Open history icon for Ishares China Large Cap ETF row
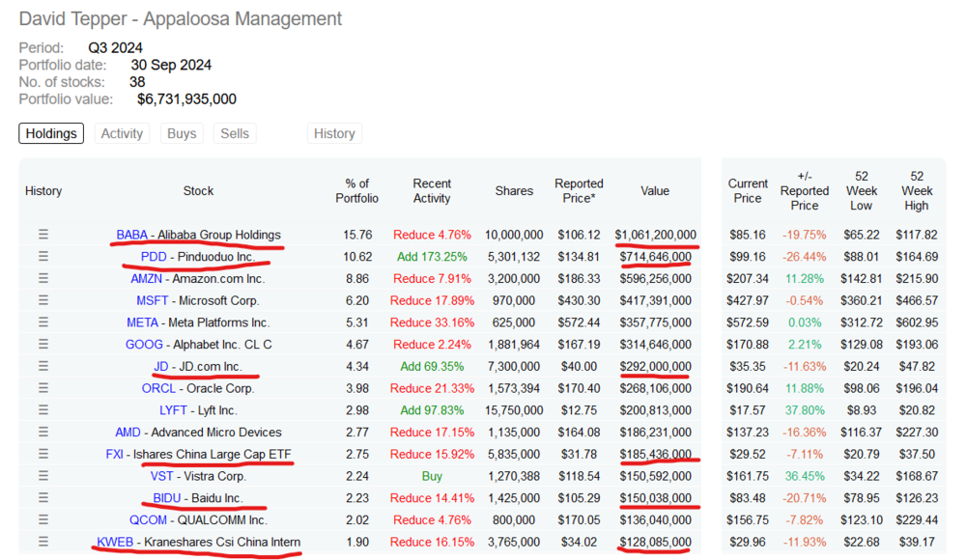966x560 pixels. (x=43, y=454)
